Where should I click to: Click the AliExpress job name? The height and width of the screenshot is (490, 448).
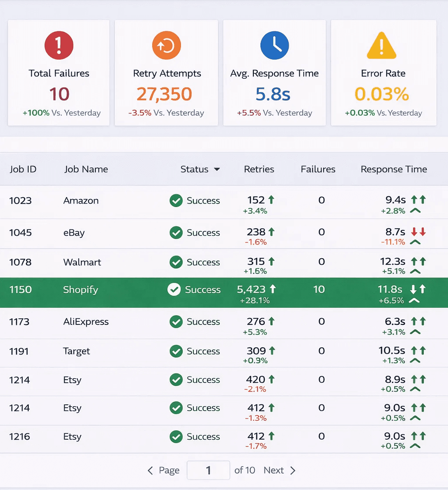coord(86,321)
